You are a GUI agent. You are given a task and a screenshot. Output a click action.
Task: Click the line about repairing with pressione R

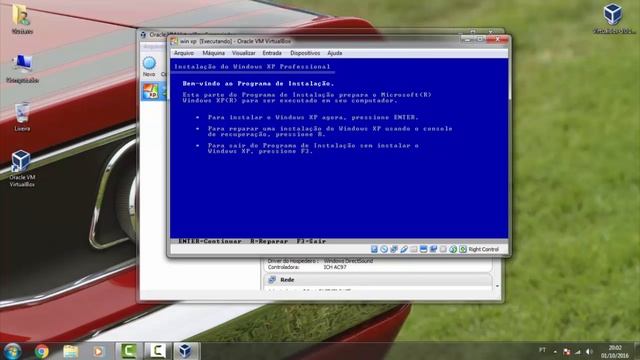tap(330, 131)
